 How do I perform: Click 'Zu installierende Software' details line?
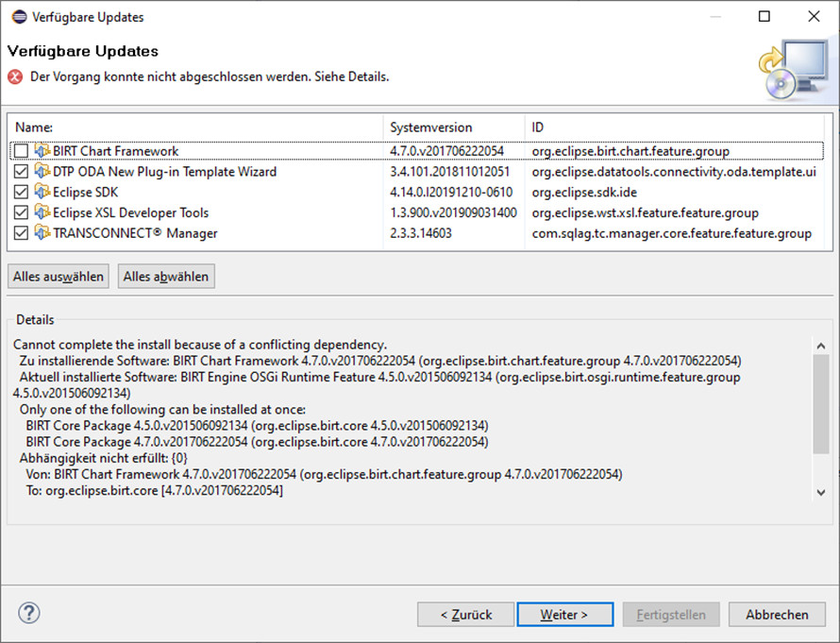tap(380, 361)
